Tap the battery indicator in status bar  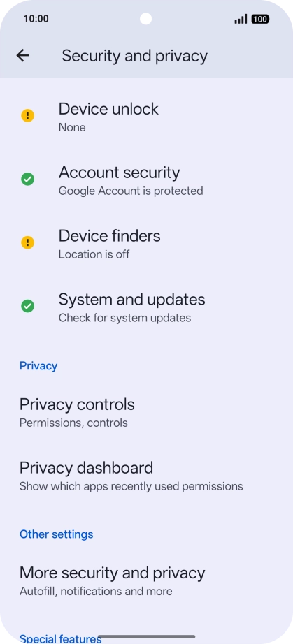(259, 19)
